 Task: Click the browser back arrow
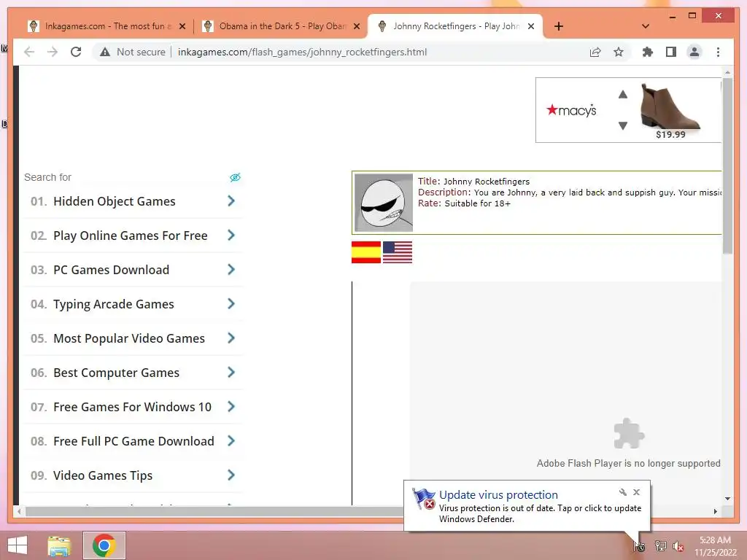coord(29,52)
